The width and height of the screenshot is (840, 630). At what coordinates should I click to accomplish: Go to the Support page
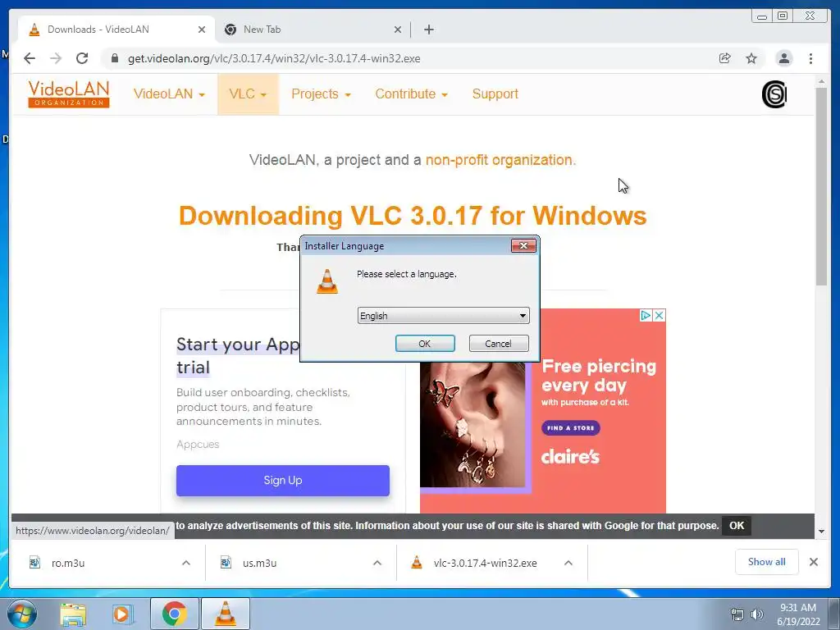coord(495,94)
